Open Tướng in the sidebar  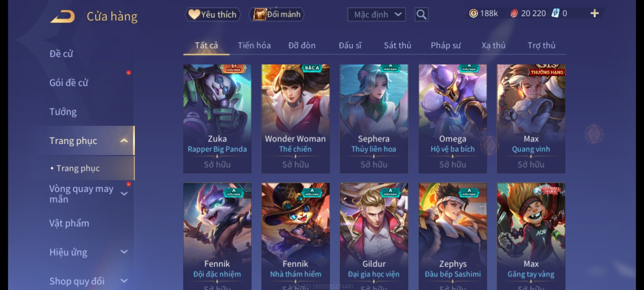pyautogui.click(x=63, y=111)
